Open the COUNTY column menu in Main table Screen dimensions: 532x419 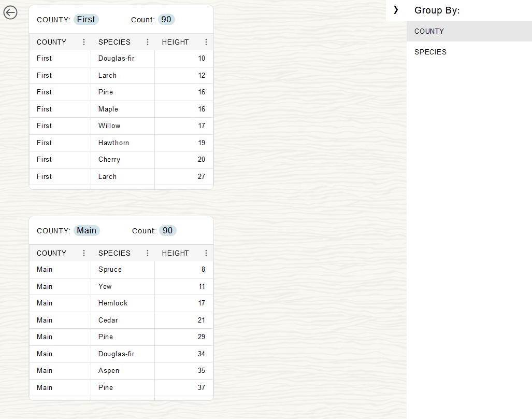tap(83, 253)
